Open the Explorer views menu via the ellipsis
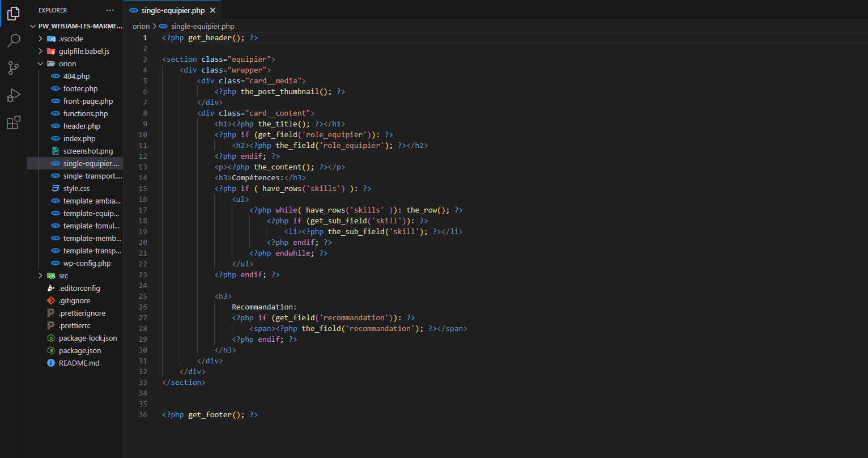This screenshot has height=458, width=868. pyautogui.click(x=110, y=10)
